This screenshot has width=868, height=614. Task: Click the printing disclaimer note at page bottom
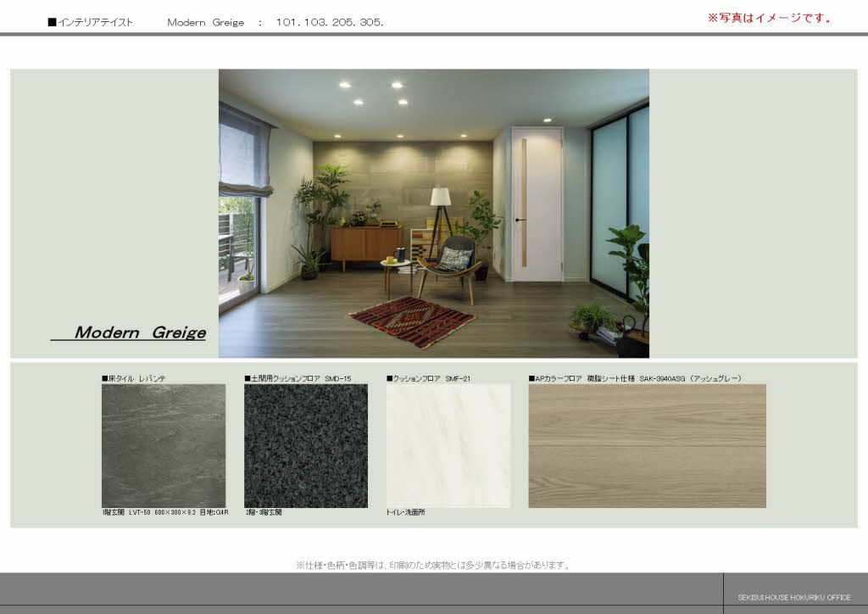(432, 565)
